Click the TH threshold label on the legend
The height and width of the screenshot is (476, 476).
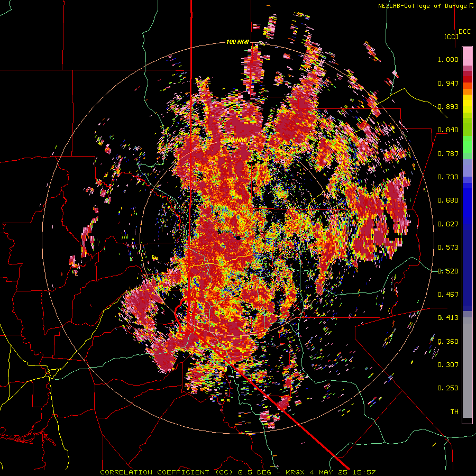click(x=454, y=412)
